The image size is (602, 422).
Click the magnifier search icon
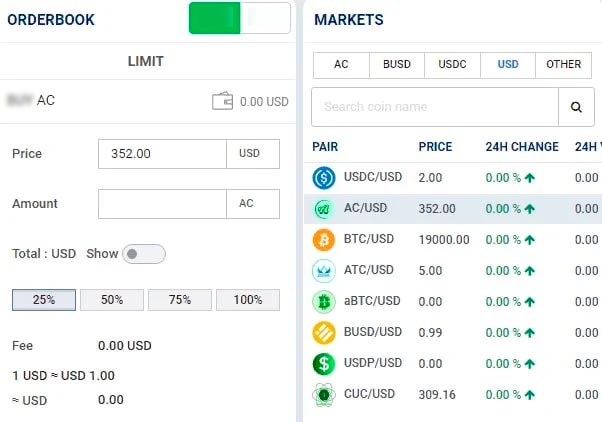[575, 107]
